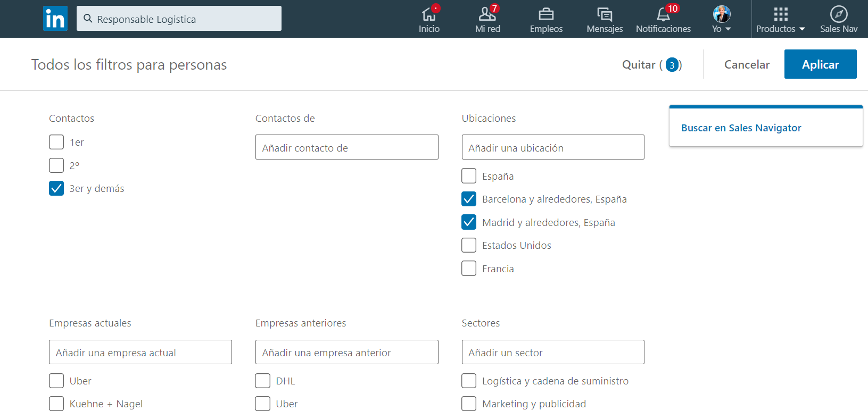Check the Kuehne + Nagel checkbox
This screenshot has width=868, height=419.
click(56, 404)
